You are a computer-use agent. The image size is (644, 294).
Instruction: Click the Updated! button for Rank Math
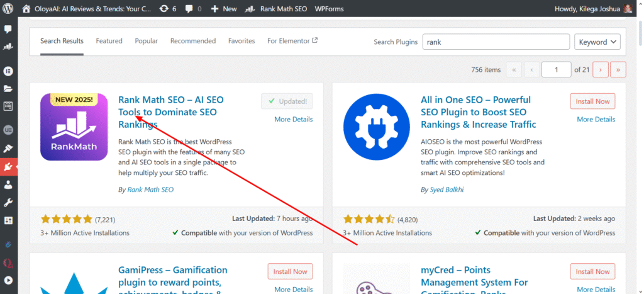pos(287,101)
